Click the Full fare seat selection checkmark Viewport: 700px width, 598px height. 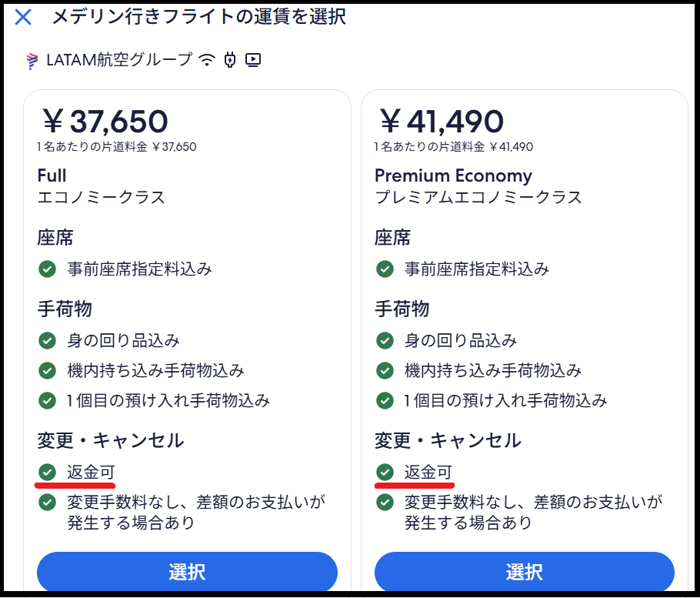(48, 269)
